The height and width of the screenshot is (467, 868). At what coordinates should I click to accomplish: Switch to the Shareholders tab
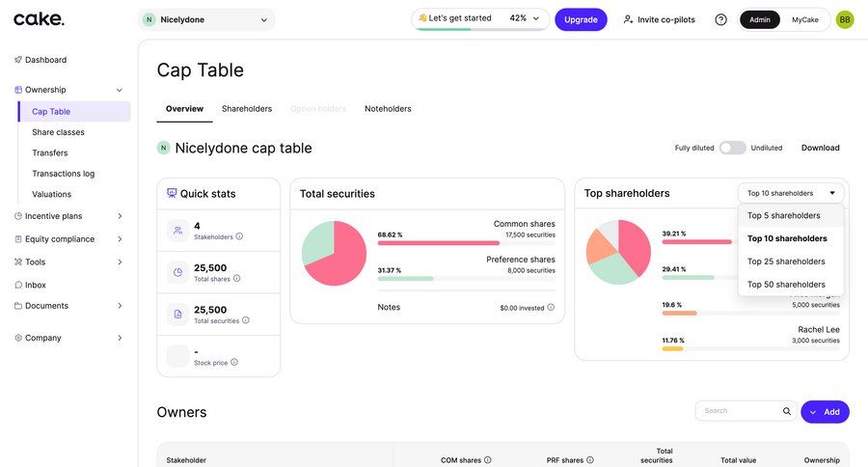point(247,109)
